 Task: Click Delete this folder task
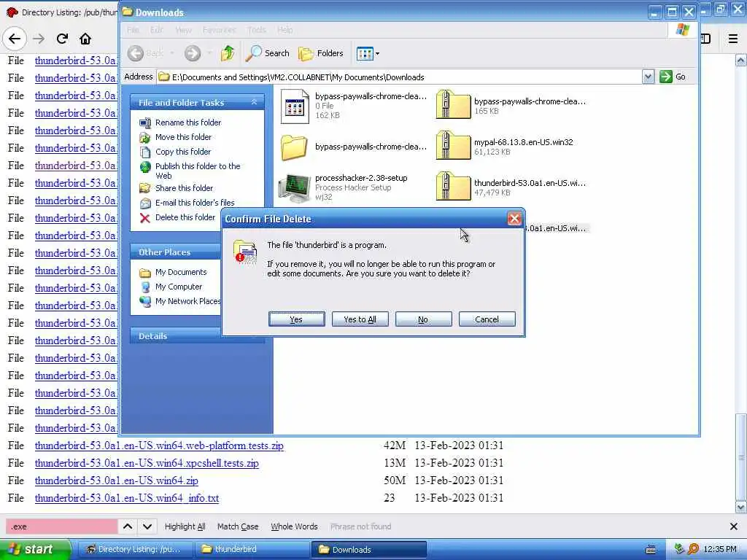pyautogui.click(x=185, y=217)
